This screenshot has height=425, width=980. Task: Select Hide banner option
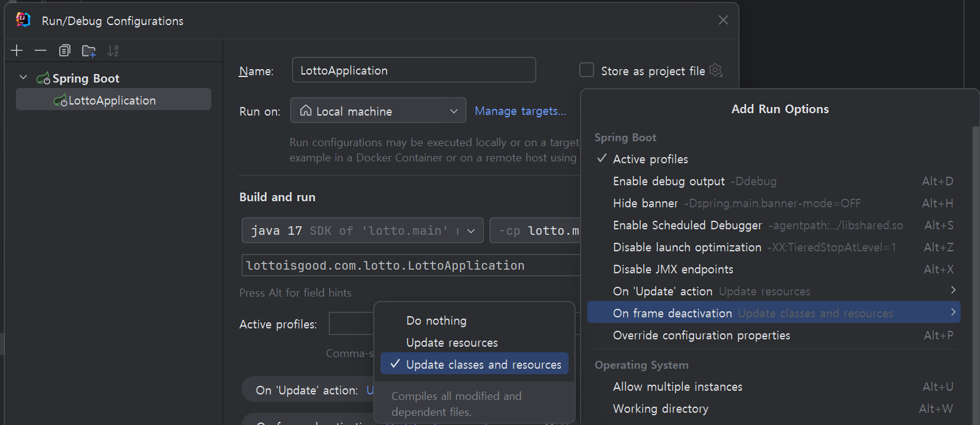(774, 203)
